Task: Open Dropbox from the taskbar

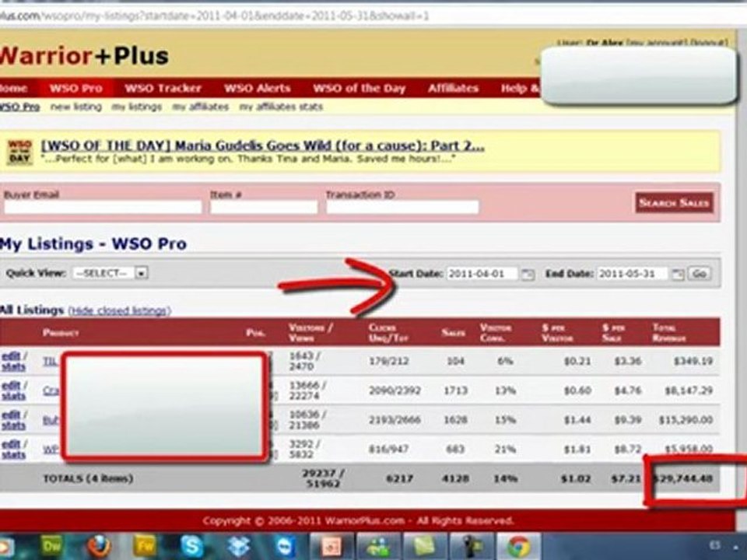Action: click(x=239, y=546)
